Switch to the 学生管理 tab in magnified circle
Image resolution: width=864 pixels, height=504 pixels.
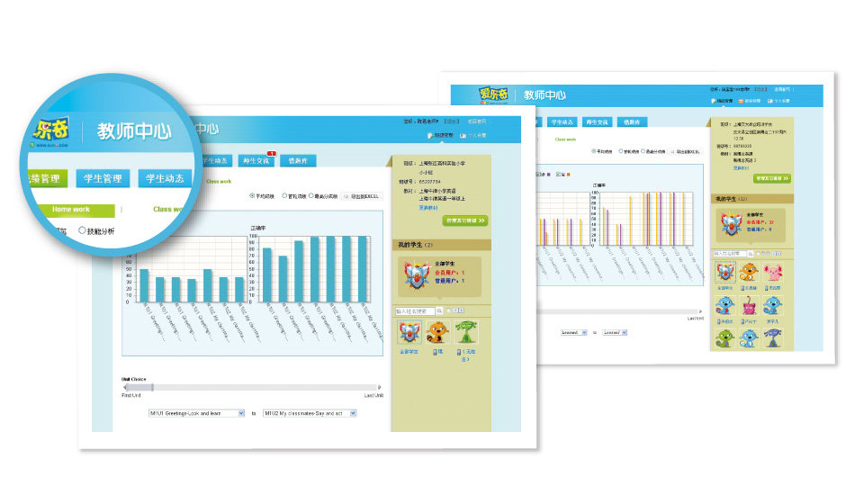(103, 178)
